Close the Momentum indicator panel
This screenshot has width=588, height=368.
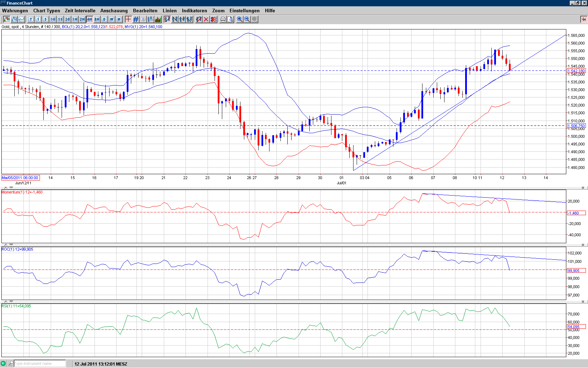coord(583,188)
